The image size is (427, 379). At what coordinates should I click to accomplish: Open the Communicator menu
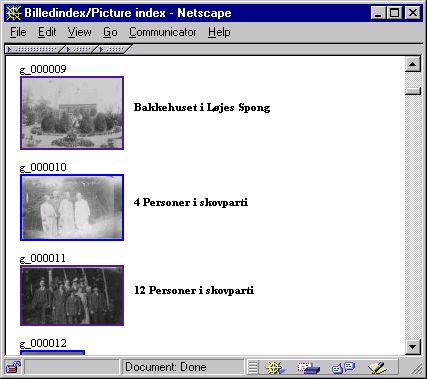[x=162, y=32]
